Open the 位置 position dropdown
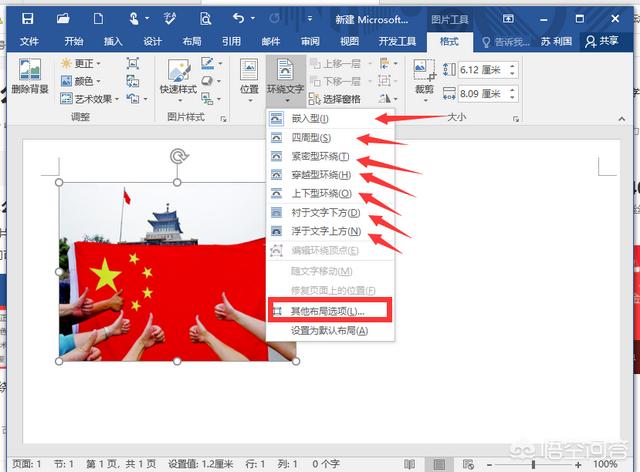Image resolution: width=640 pixels, height=472 pixels. (x=249, y=80)
